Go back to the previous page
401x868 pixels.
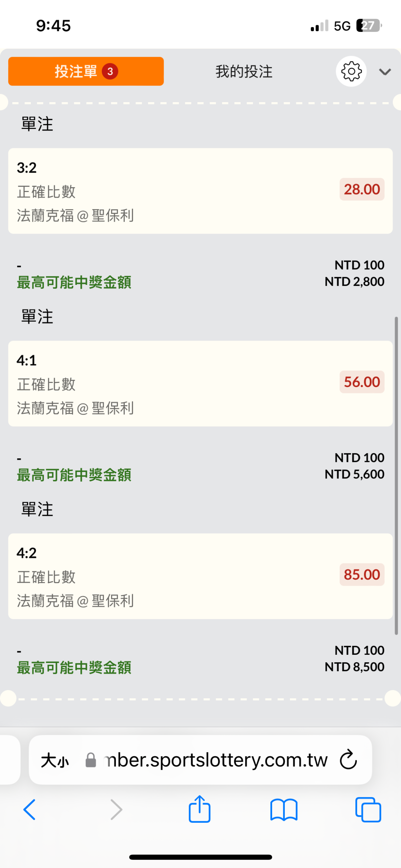pyautogui.click(x=30, y=810)
